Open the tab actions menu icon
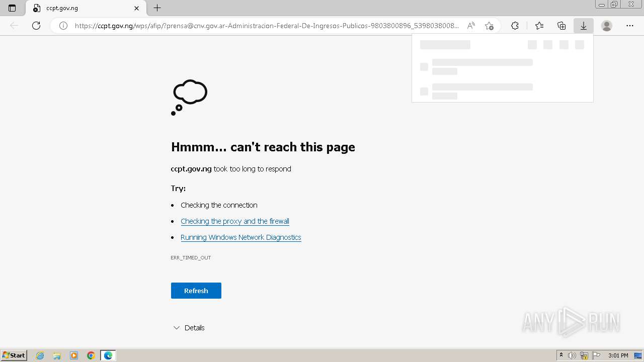 pos(12,8)
